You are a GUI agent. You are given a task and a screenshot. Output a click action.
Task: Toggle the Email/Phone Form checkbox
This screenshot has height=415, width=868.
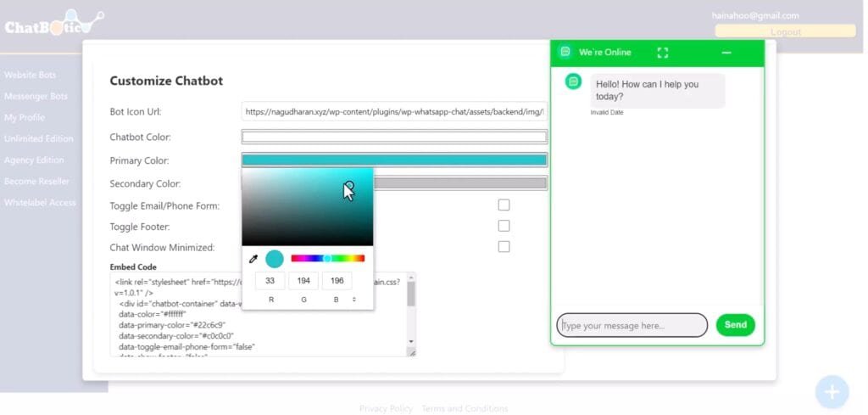tap(504, 205)
